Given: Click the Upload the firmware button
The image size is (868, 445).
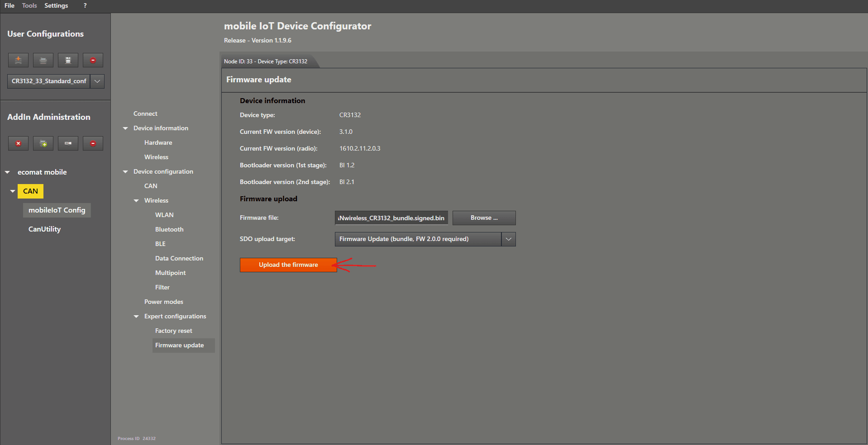Looking at the screenshot, I should 288,265.
